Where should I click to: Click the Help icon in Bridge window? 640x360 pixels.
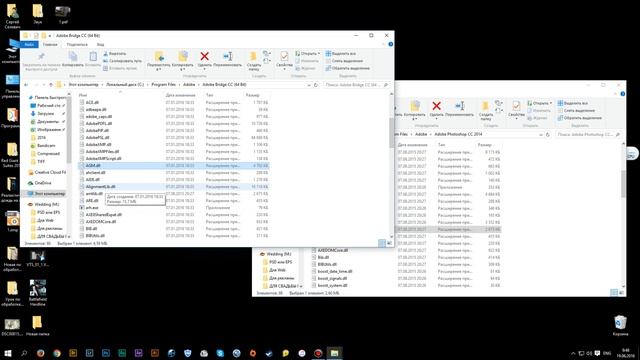[x=391, y=44]
